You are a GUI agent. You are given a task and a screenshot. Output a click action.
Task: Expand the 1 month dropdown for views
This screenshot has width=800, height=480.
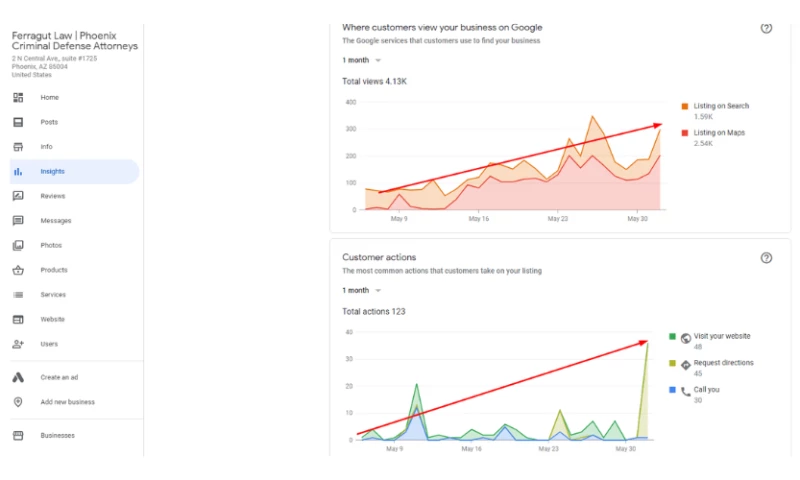362,60
